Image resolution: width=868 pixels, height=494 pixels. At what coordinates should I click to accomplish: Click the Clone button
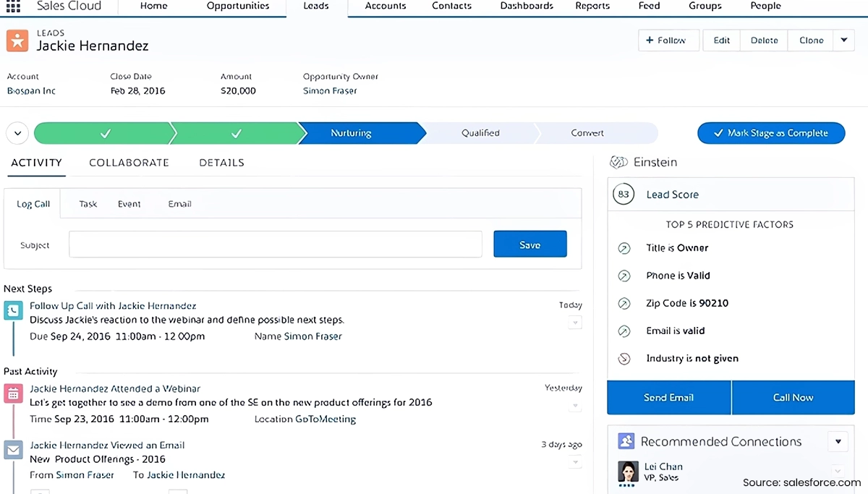point(811,41)
